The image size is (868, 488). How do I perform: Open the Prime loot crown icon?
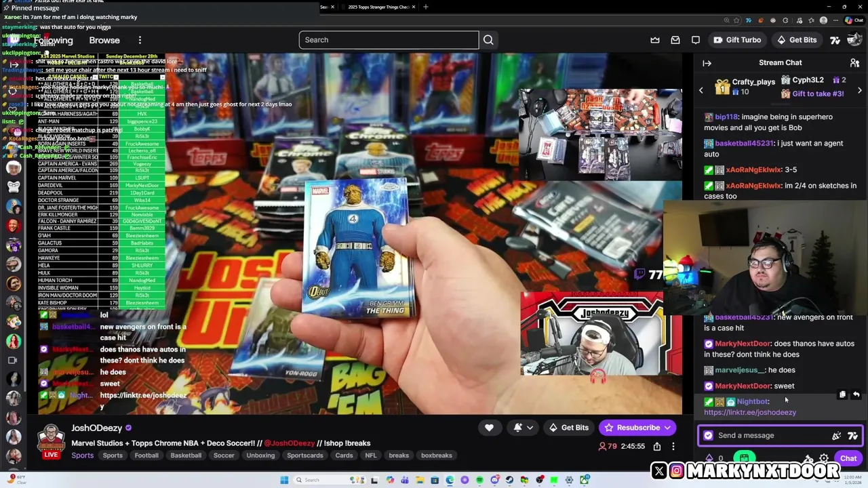tap(655, 40)
